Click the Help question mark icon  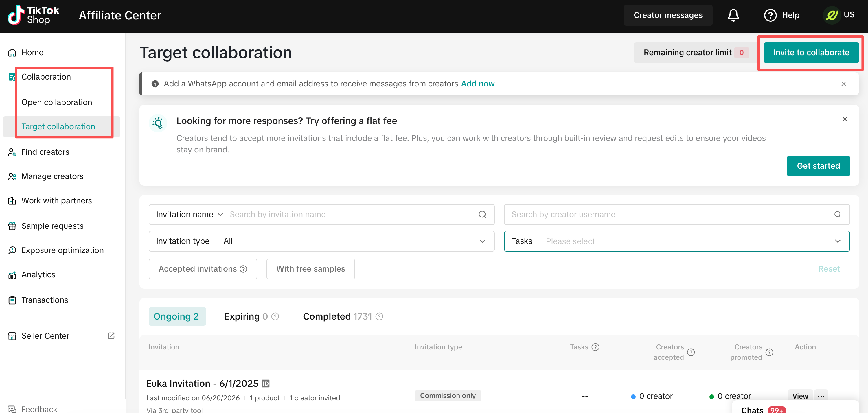point(770,15)
